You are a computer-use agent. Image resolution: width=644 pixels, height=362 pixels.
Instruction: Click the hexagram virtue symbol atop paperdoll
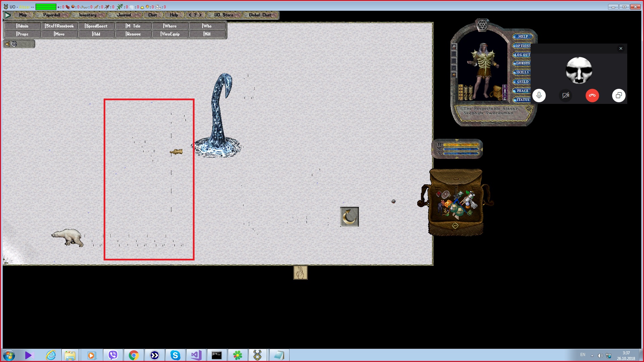pos(482,25)
